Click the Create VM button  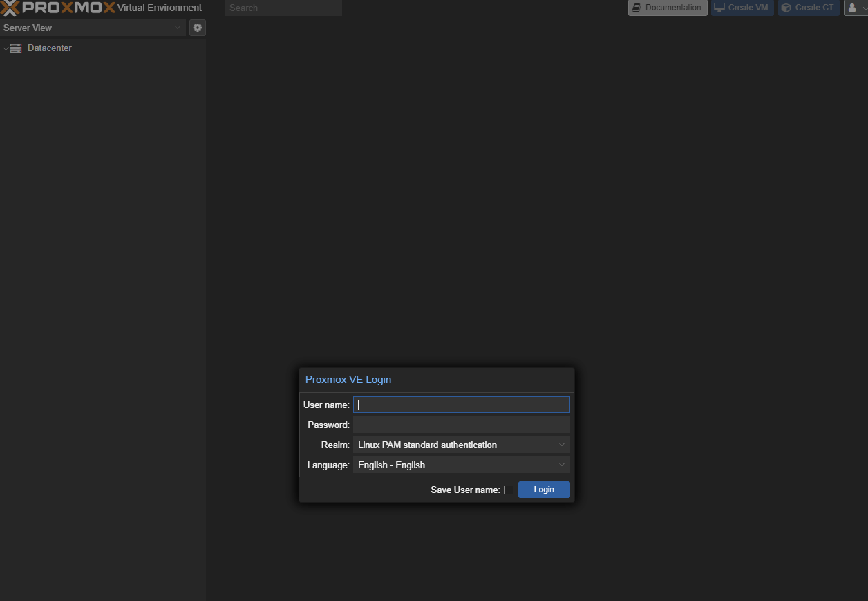742,8
